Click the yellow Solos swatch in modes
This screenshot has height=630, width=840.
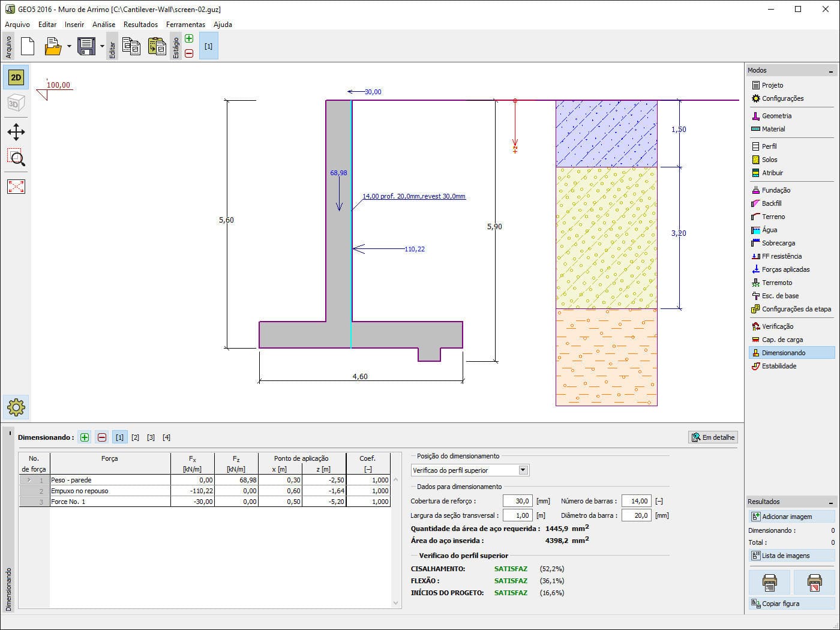point(756,160)
